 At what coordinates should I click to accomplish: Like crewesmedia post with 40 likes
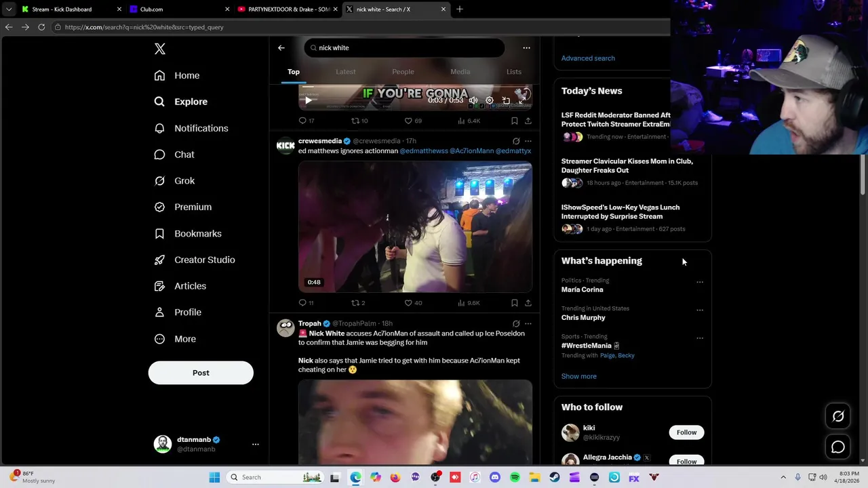click(x=413, y=303)
